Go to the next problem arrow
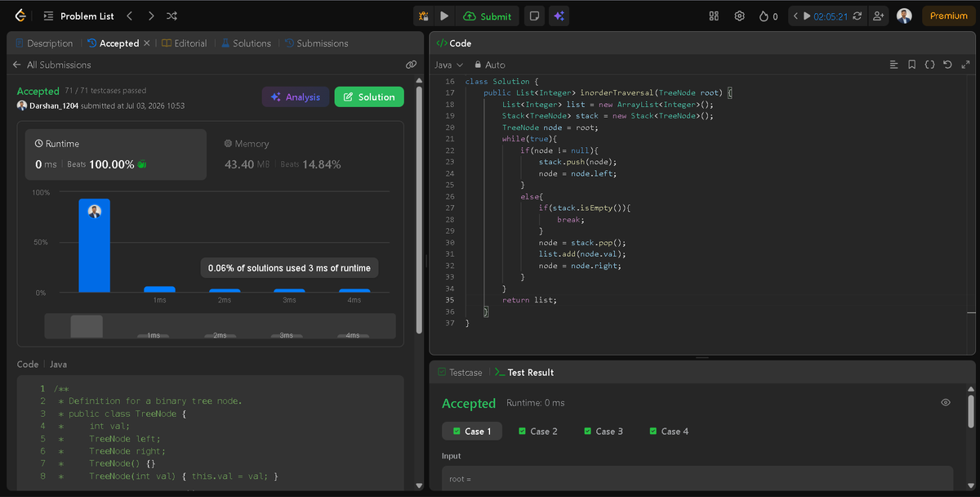 [151, 16]
